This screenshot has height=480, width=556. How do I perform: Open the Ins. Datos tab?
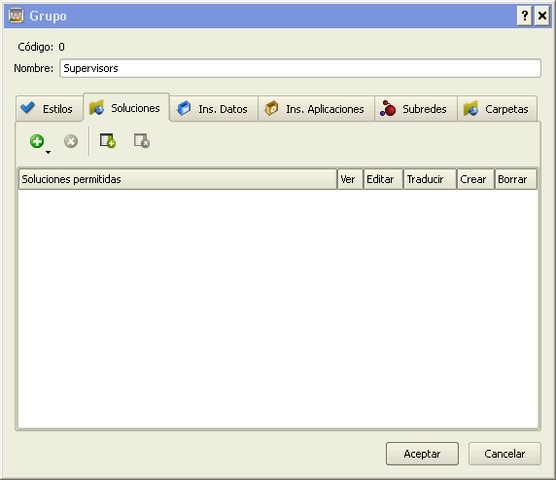[x=214, y=109]
